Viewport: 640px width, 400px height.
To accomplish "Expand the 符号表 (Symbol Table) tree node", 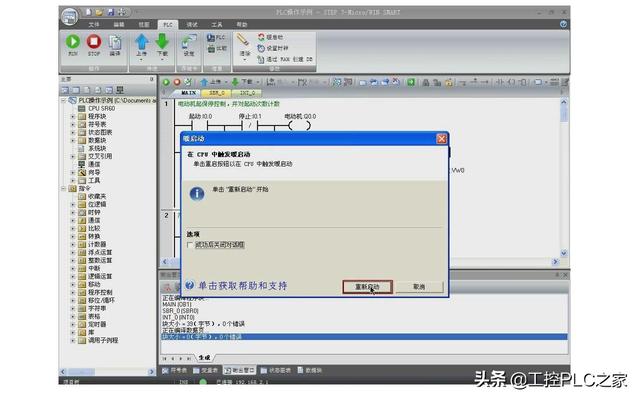I will click(x=73, y=124).
